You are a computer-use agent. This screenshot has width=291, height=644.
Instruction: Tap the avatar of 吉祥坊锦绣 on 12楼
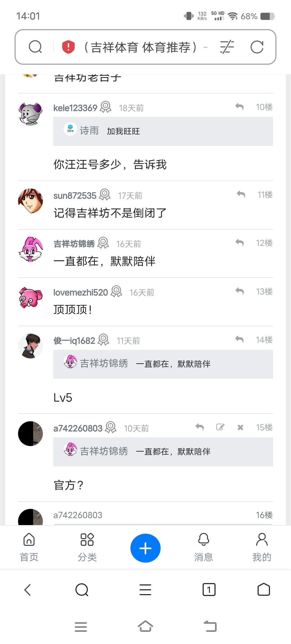[30, 249]
